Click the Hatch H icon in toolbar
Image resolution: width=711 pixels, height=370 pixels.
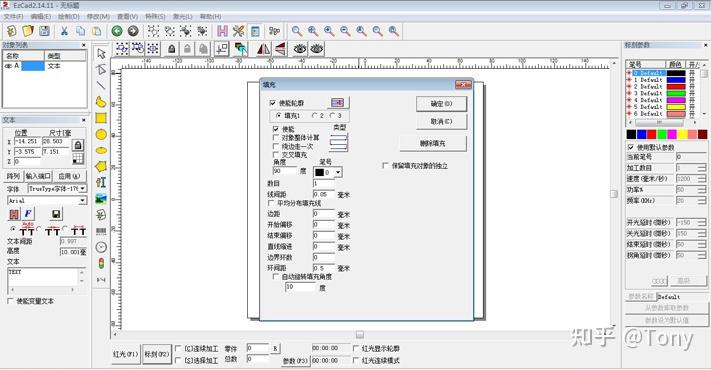[222, 31]
